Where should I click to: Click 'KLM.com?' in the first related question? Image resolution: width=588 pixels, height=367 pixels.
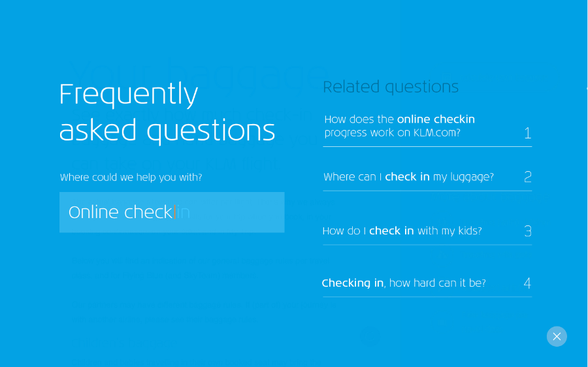(436, 133)
